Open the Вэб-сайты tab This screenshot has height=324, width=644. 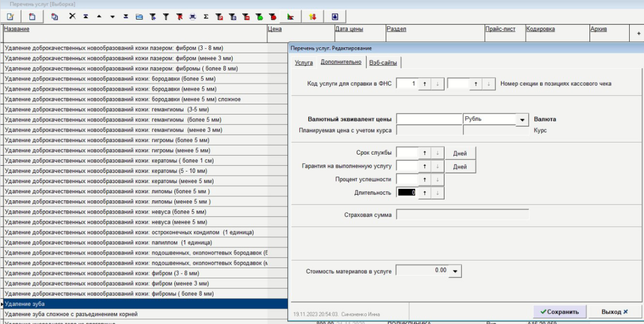pos(384,63)
